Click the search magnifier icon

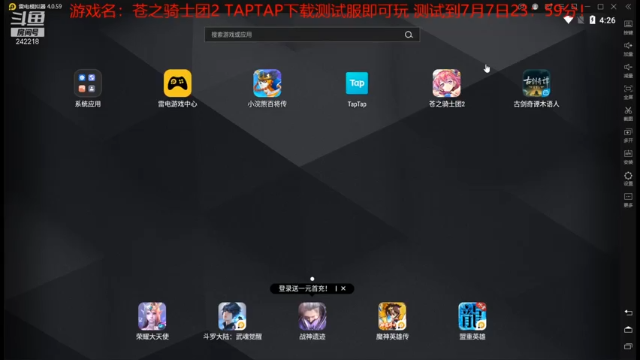(409, 35)
